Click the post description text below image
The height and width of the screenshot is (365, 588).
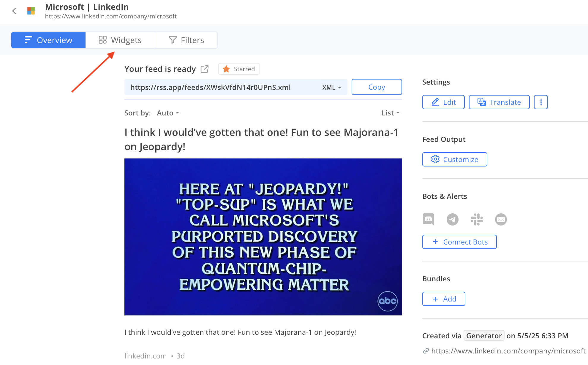pyautogui.click(x=240, y=332)
